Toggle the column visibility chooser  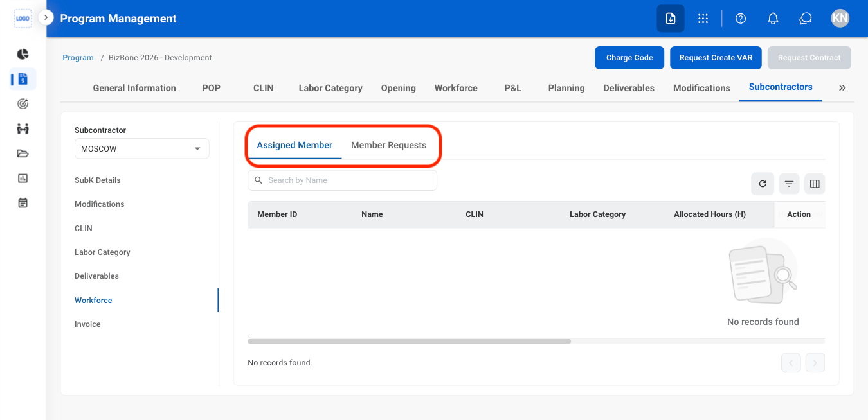815,184
